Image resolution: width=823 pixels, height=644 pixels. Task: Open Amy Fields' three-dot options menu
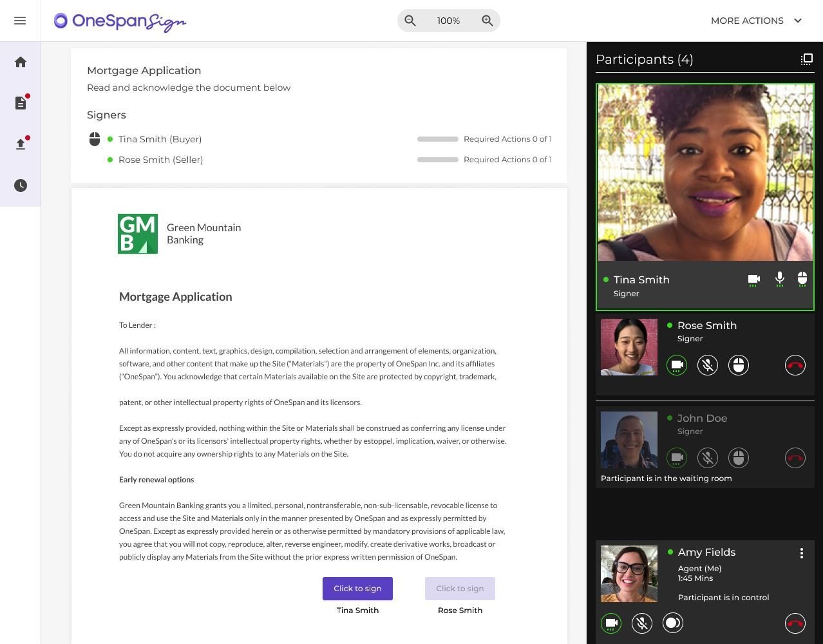pyautogui.click(x=802, y=553)
